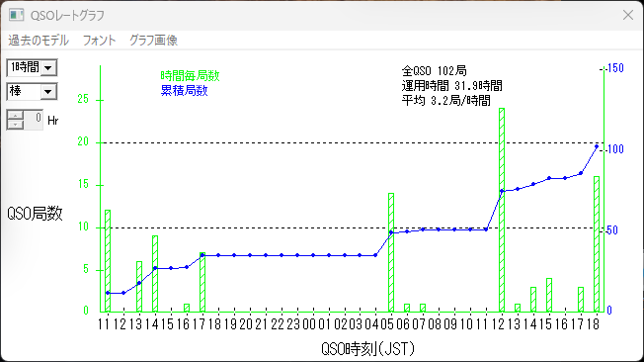Expand the 棒 graph type dropdown

tap(48, 91)
